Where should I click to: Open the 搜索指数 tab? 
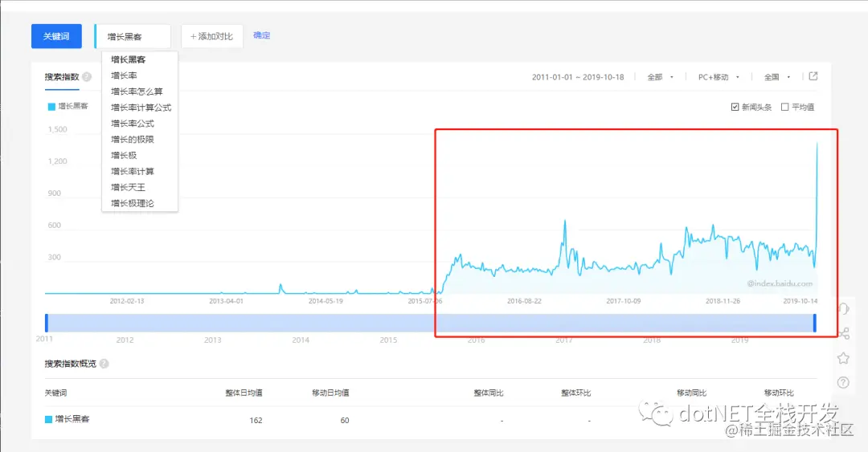click(x=62, y=77)
